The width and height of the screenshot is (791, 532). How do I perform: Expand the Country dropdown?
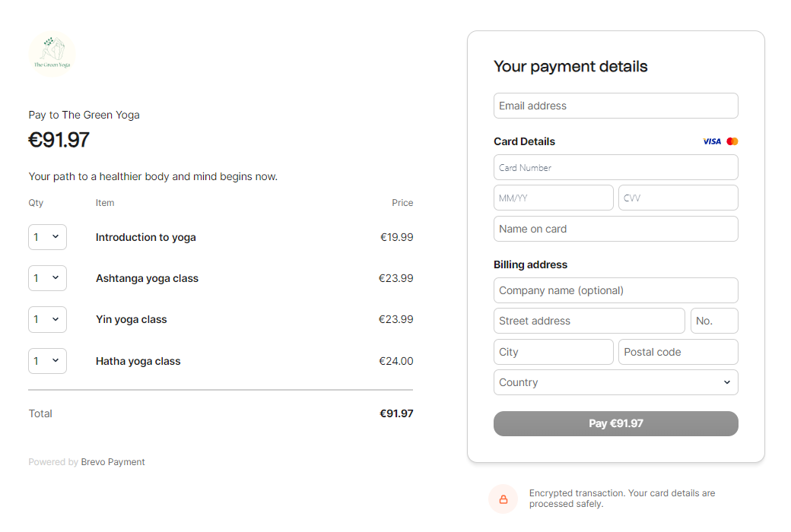615,382
